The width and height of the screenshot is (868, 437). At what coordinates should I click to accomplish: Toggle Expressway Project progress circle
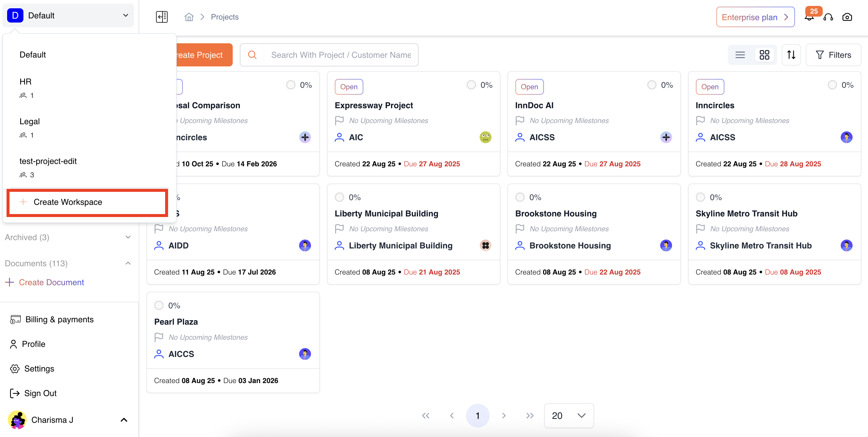click(x=471, y=85)
